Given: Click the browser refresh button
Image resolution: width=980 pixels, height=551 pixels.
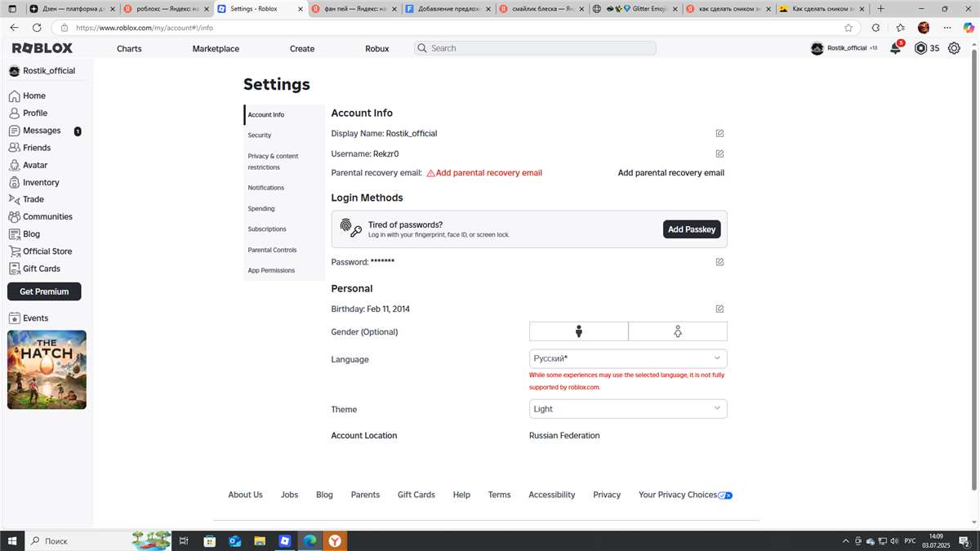Looking at the screenshot, I should [x=37, y=27].
